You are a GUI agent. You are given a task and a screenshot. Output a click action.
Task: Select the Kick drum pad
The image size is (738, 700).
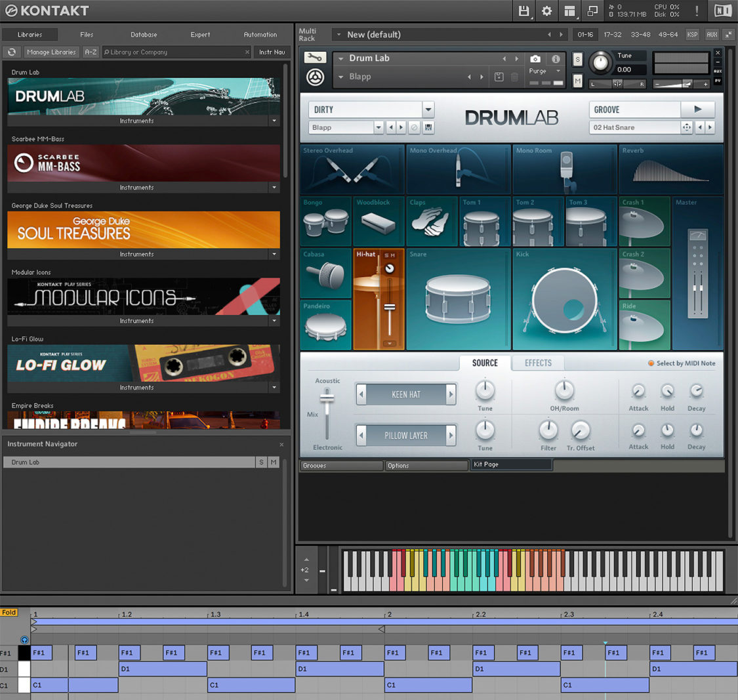point(563,299)
